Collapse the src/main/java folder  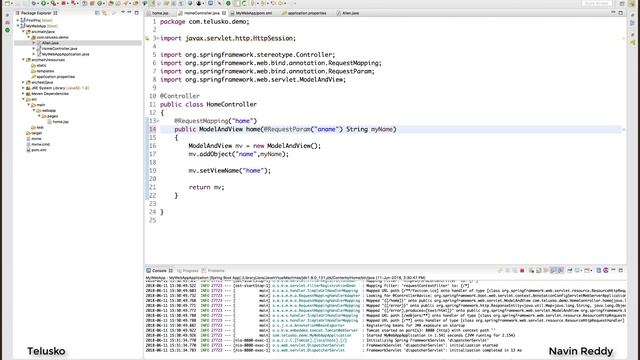23,31
